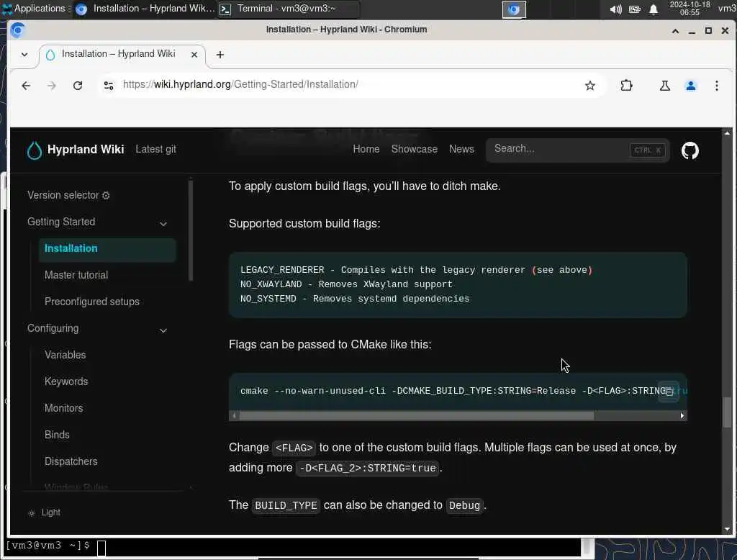Screen dimensions: 737x560
Task: Open the GitHub repository icon
Action: click(689, 150)
